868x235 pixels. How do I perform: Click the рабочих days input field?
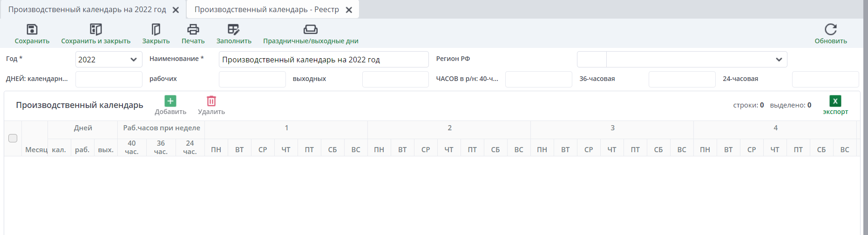click(252, 80)
